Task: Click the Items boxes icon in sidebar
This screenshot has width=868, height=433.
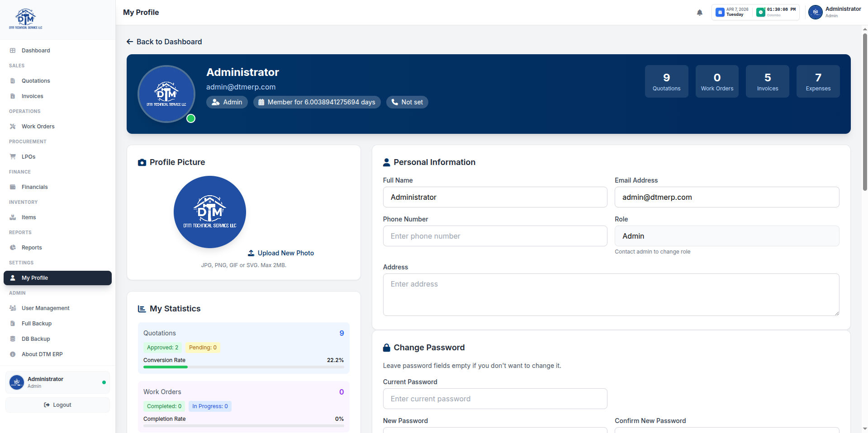Action: click(x=13, y=217)
